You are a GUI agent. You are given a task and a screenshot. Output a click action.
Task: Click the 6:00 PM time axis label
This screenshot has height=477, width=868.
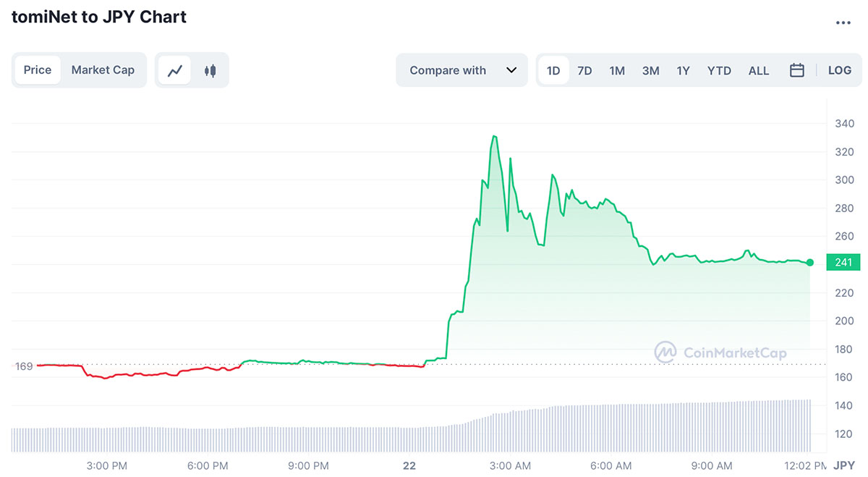pyautogui.click(x=208, y=465)
